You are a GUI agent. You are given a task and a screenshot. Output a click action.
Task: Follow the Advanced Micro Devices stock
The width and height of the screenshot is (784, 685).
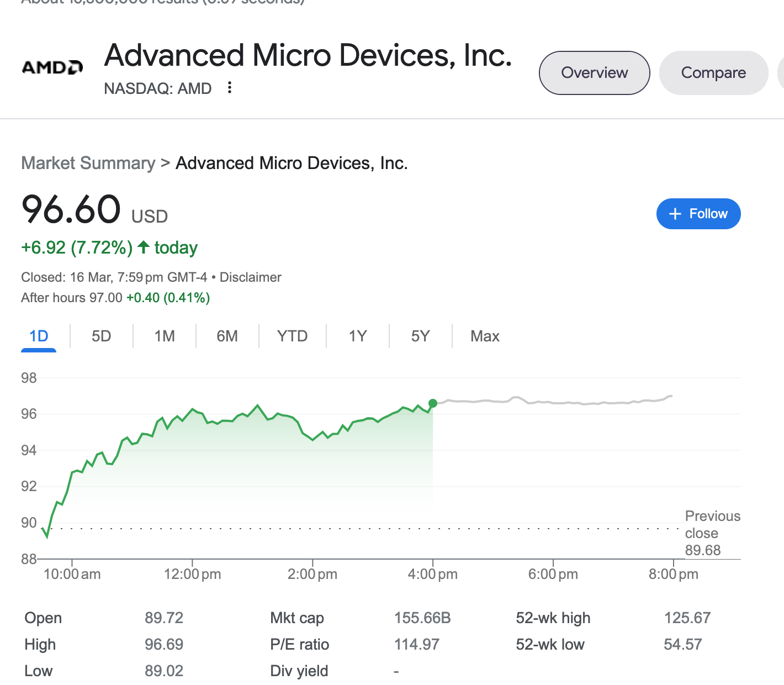(x=698, y=214)
